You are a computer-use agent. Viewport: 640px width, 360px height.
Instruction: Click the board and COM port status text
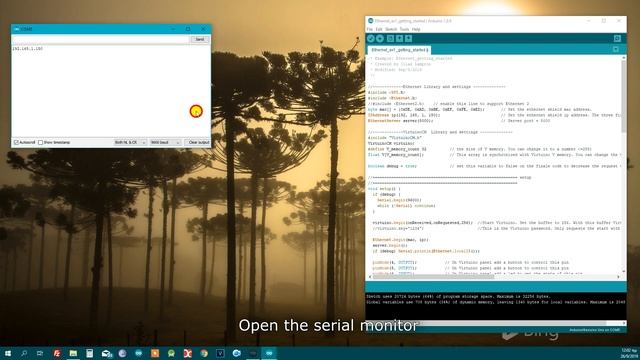(594, 330)
